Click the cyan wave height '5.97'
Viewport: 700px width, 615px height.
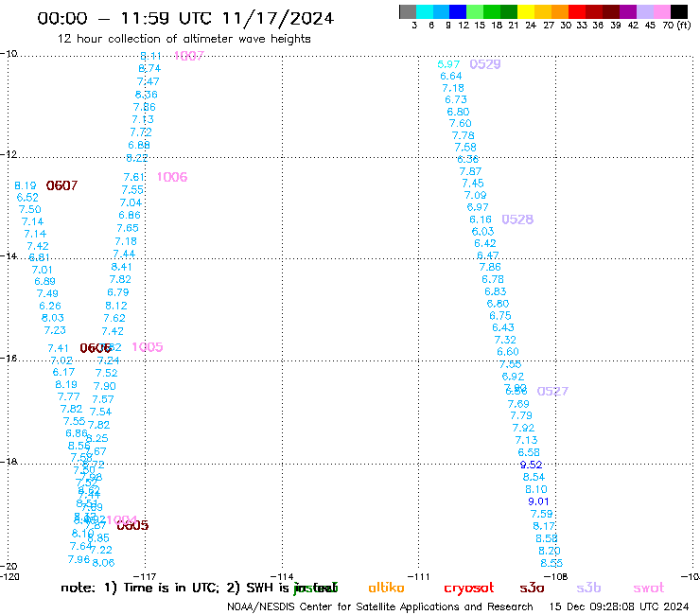(448, 64)
